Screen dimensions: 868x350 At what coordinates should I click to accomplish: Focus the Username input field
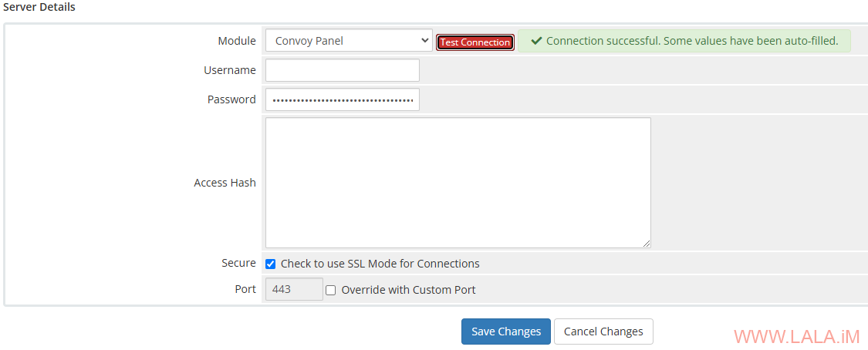[x=342, y=70]
